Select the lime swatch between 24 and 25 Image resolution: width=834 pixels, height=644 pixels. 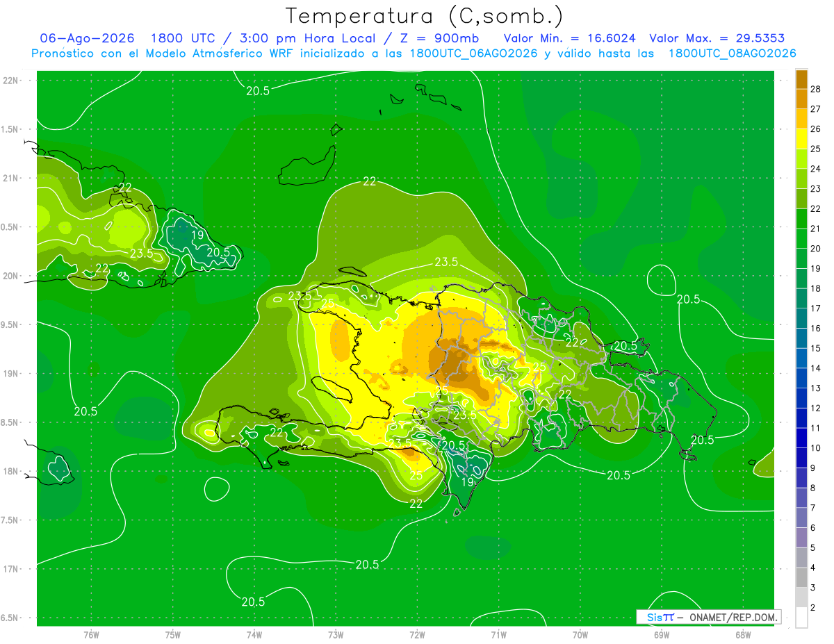coord(801,159)
